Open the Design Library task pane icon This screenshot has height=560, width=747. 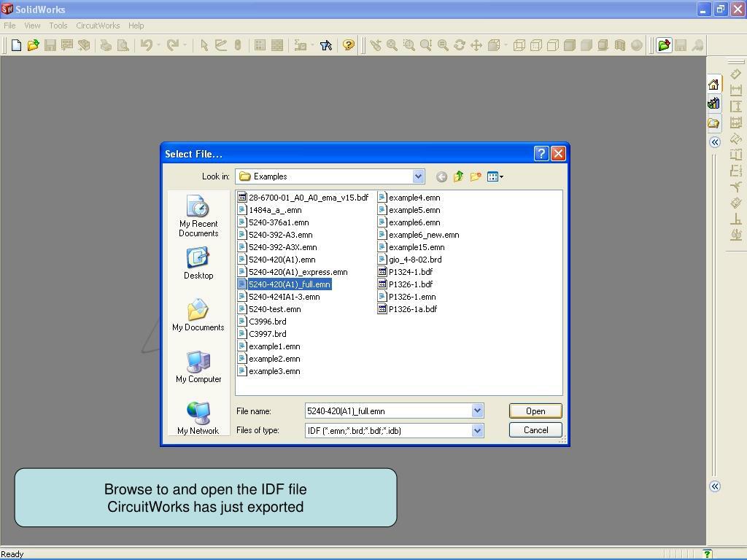[713, 104]
